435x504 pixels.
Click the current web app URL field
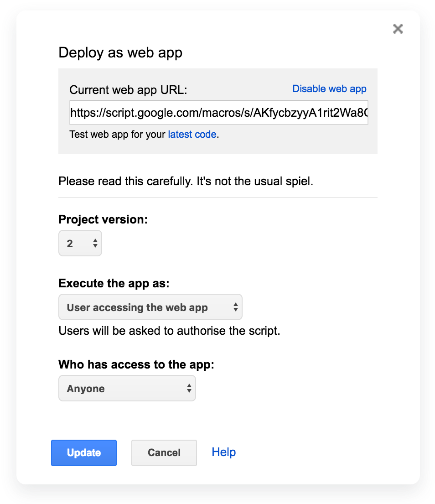[x=218, y=113]
